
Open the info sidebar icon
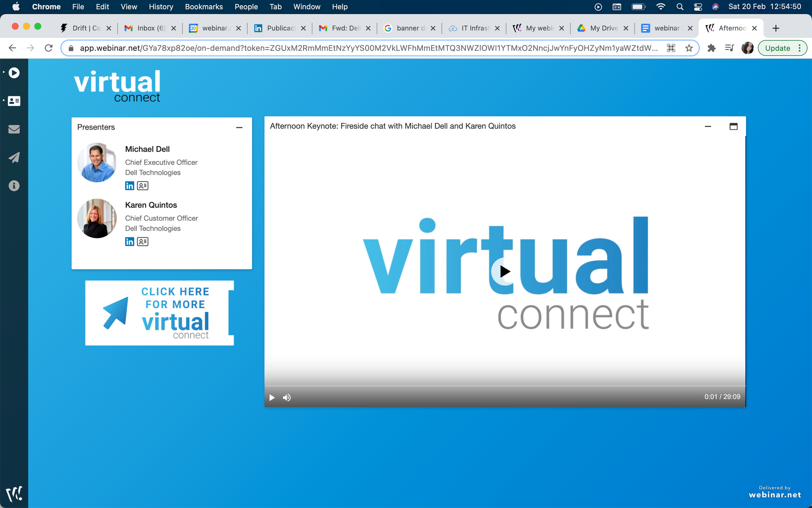[14, 186]
